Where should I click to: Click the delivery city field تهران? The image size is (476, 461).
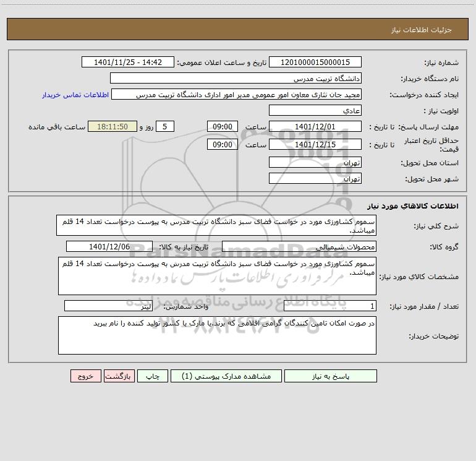coord(315,178)
